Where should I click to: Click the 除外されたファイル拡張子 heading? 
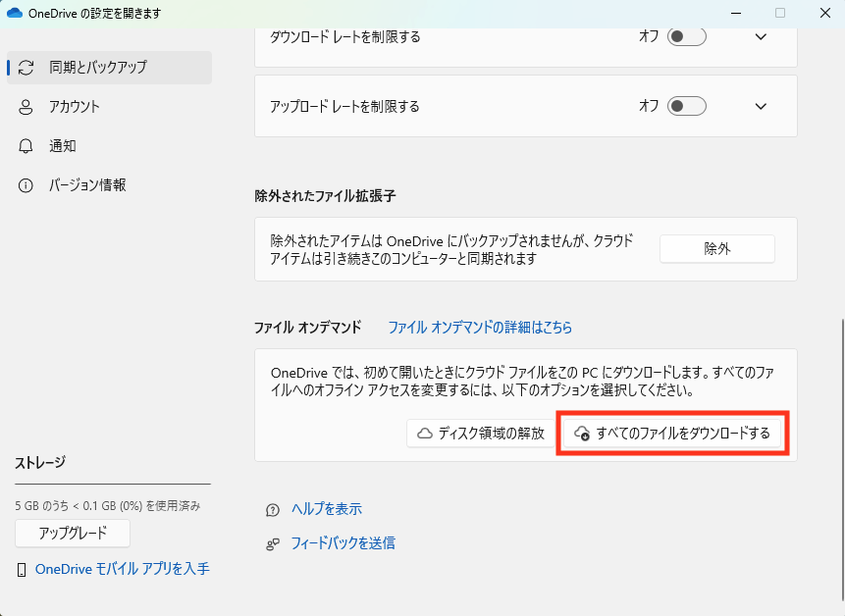tap(325, 196)
